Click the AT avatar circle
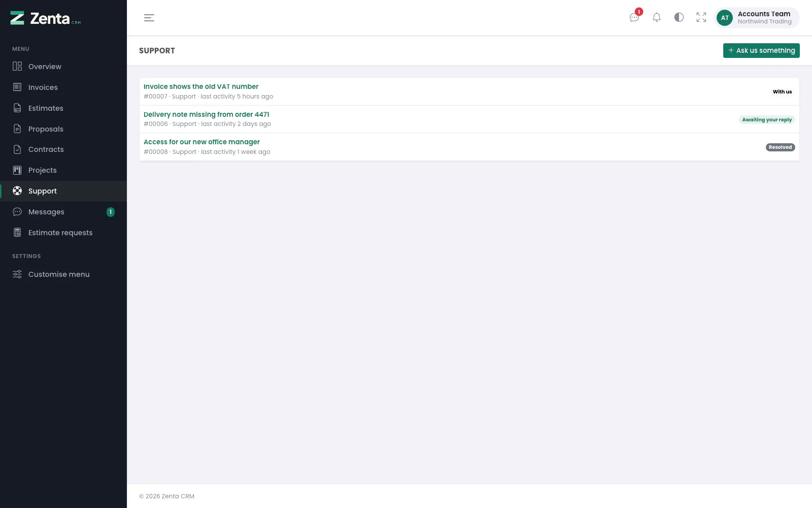 [725, 18]
